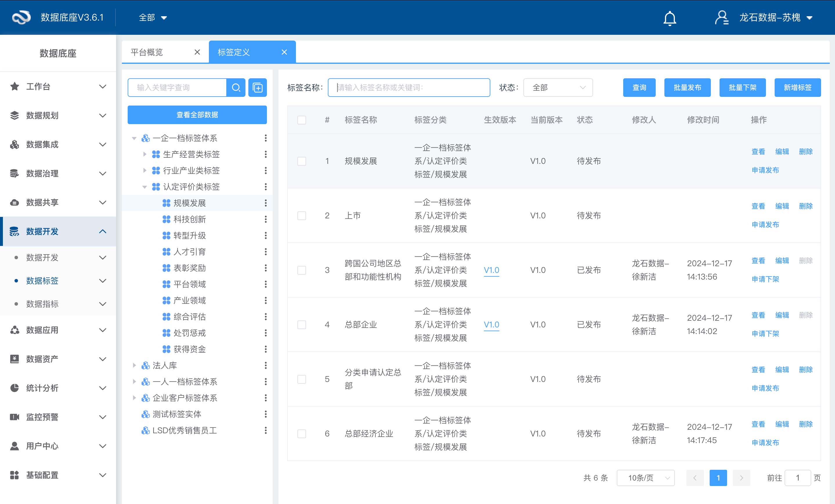This screenshot has width=835, height=504.
Task: Open the 数据指标 submenu item
Action: click(x=42, y=304)
